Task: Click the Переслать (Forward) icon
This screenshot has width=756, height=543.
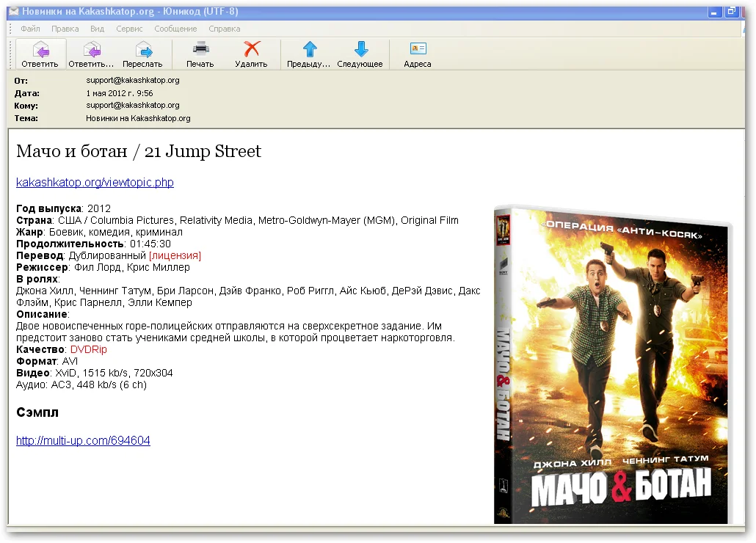Action: tap(143, 50)
